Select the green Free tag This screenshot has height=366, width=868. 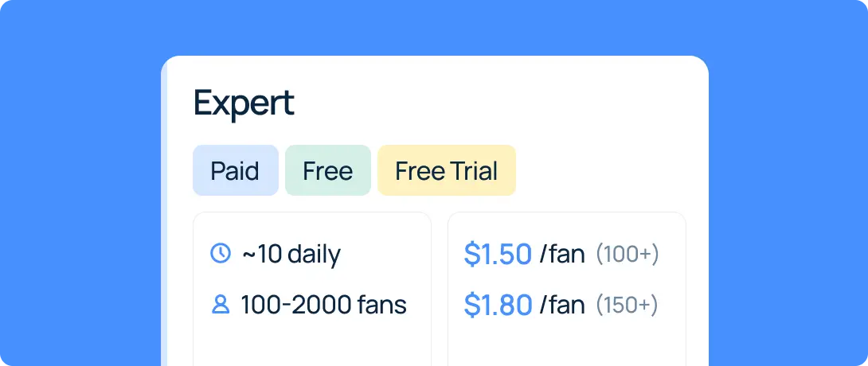328,170
